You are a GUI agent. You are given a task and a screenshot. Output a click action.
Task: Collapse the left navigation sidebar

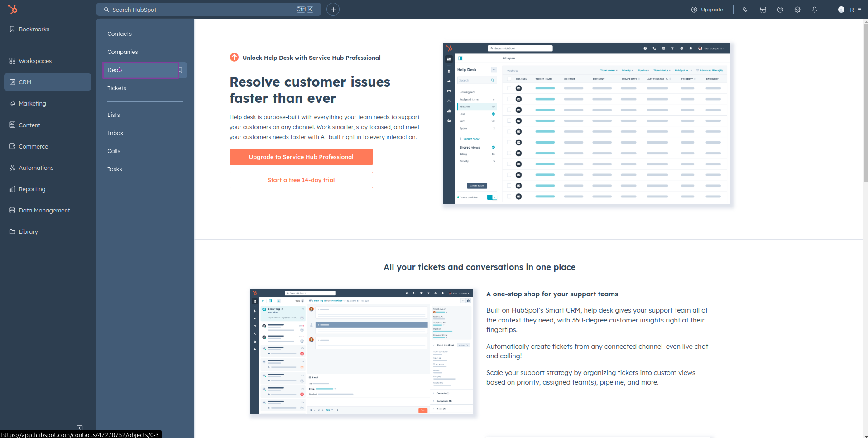(x=80, y=428)
